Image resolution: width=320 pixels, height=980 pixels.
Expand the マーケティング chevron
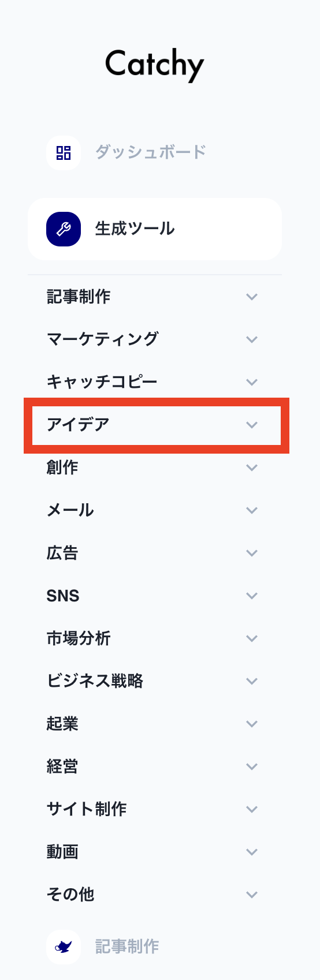click(252, 339)
